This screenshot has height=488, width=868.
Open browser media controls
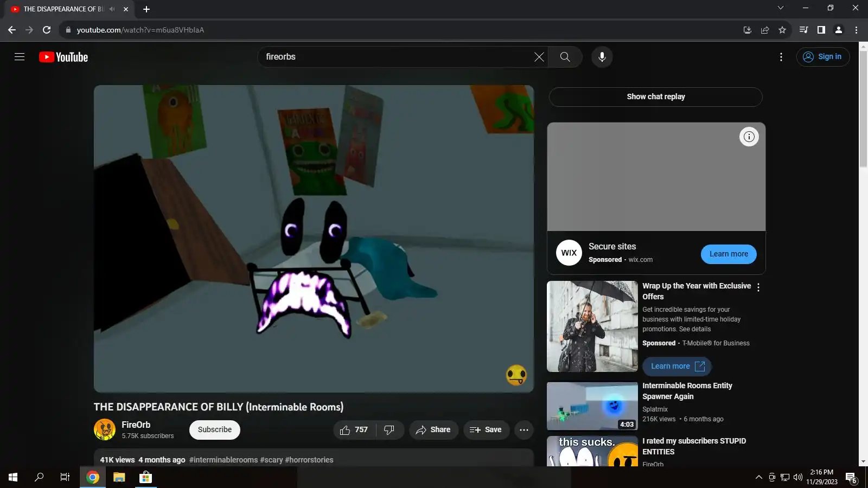804,30
